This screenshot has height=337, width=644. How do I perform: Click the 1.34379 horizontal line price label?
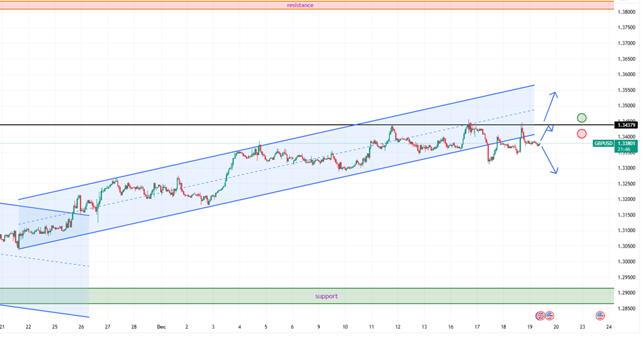[627, 125]
